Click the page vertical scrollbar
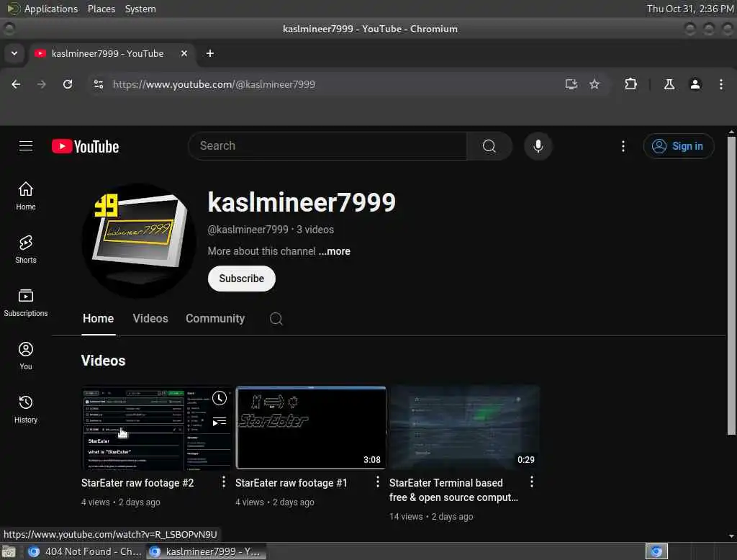Image resolution: width=737 pixels, height=560 pixels. coord(731,286)
